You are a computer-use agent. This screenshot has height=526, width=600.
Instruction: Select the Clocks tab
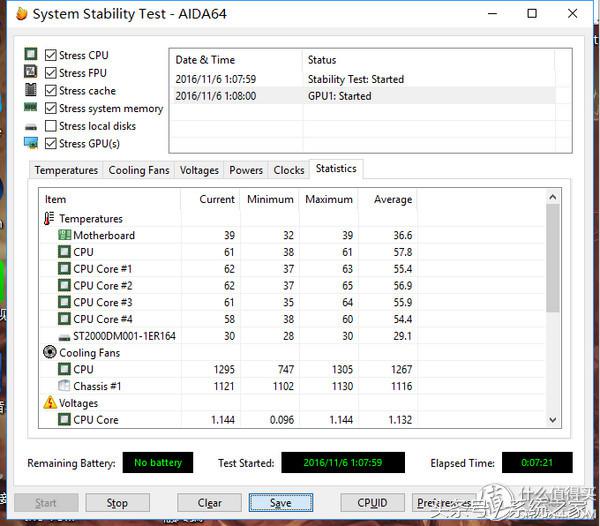[x=289, y=170]
